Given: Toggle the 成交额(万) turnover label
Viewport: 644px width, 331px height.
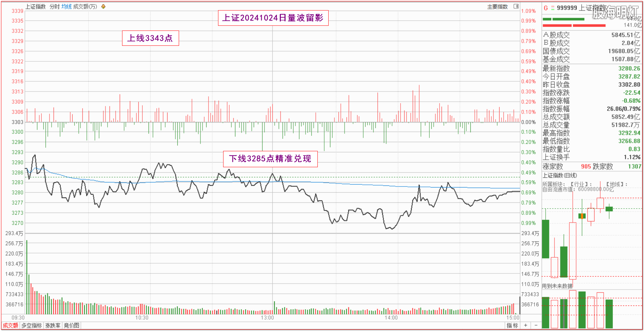Looking at the screenshot, I should [x=85, y=6].
